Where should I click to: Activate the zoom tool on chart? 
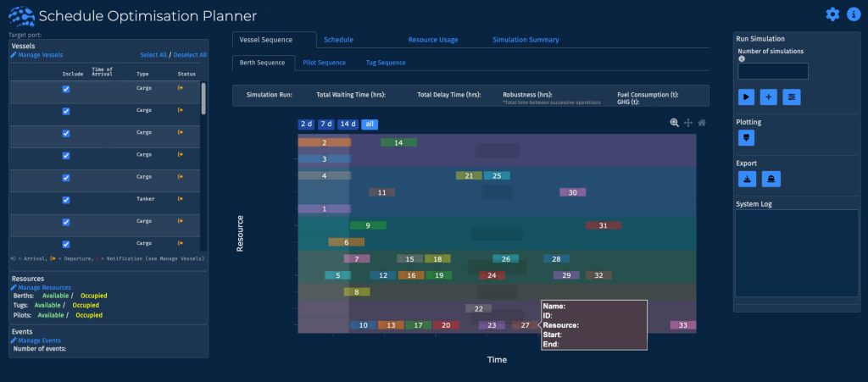pyautogui.click(x=675, y=123)
